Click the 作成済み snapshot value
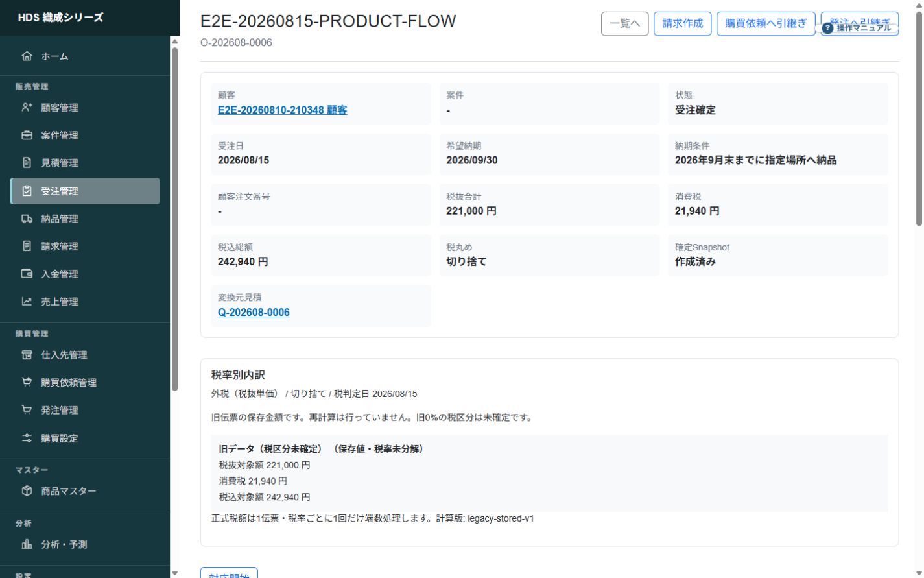This screenshot has width=924, height=578. tap(695, 262)
